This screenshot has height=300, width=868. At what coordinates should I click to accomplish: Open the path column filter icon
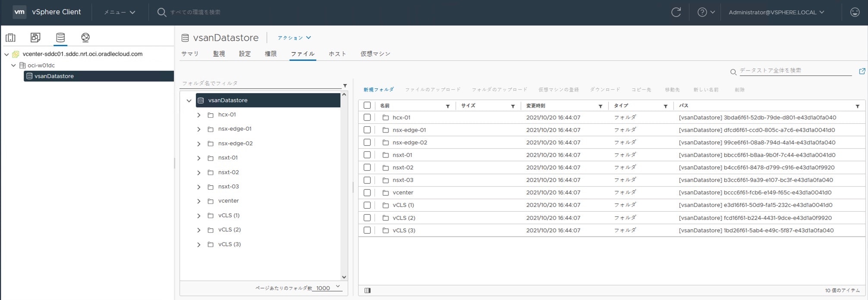[858, 106]
